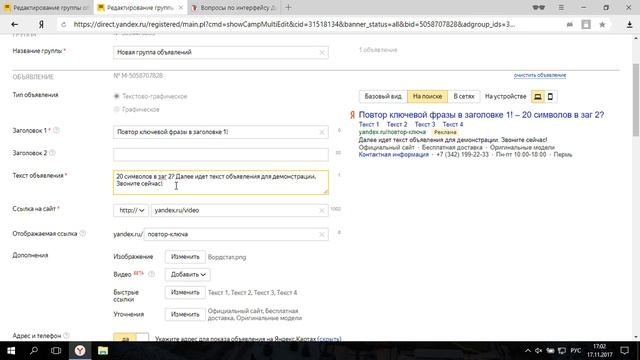
Task: Open volume control in the system tray
Action: point(539,351)
